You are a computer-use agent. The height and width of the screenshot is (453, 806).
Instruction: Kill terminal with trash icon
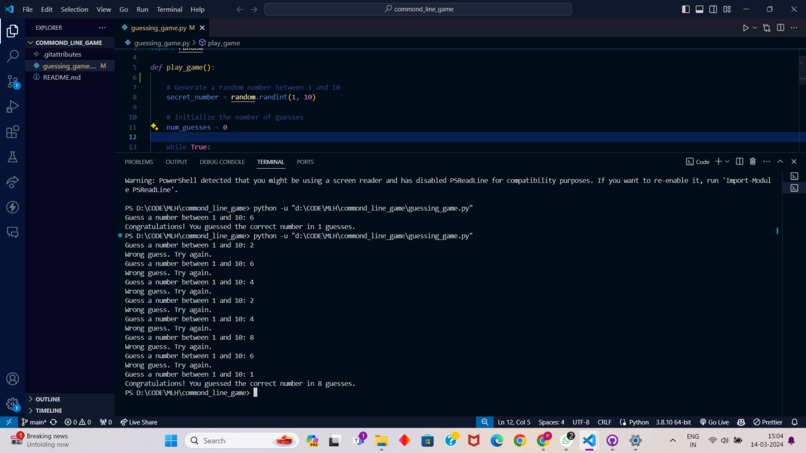(x=753, y=161)
